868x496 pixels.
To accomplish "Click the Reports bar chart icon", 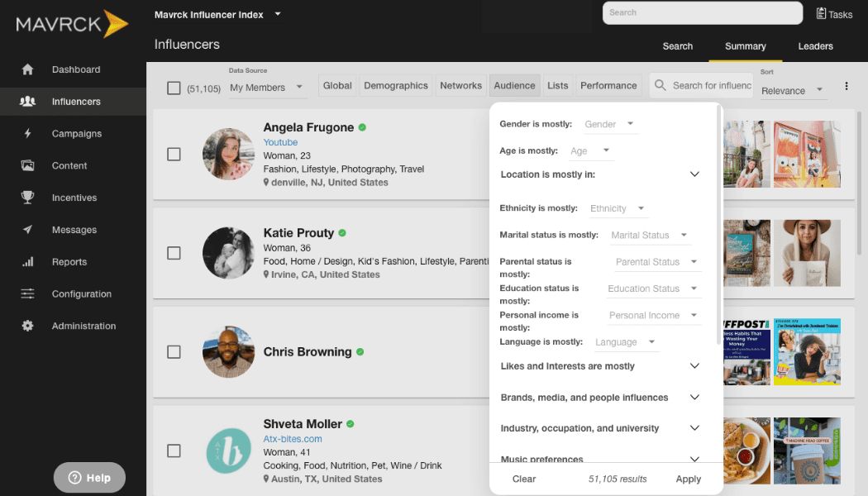I will (27, 262).
